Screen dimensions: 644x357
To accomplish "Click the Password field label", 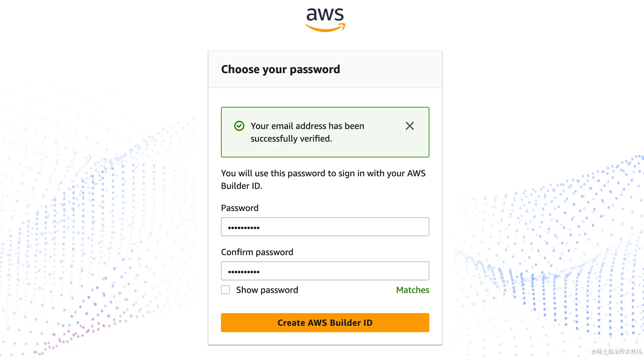I will (x=240, y=208).
